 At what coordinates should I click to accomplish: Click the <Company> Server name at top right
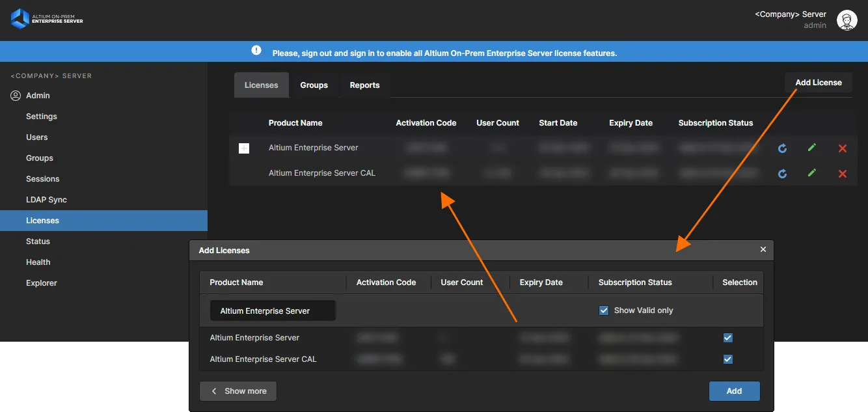click(791, 14)
